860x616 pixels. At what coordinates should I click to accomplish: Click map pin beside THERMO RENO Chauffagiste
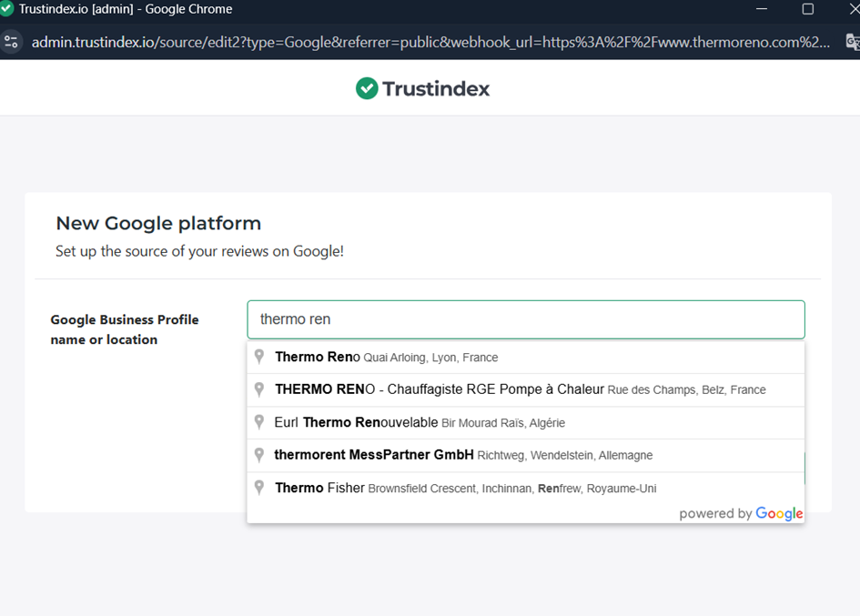click(x=259, y=389)
